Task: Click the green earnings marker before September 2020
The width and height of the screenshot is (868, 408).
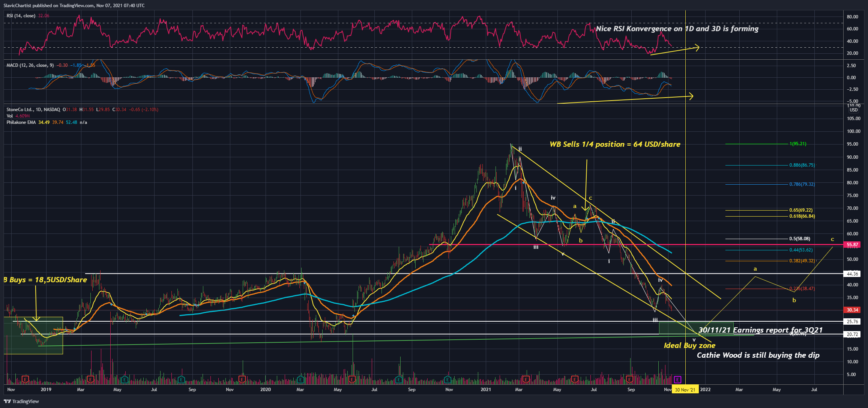Action: coord(398,379)
